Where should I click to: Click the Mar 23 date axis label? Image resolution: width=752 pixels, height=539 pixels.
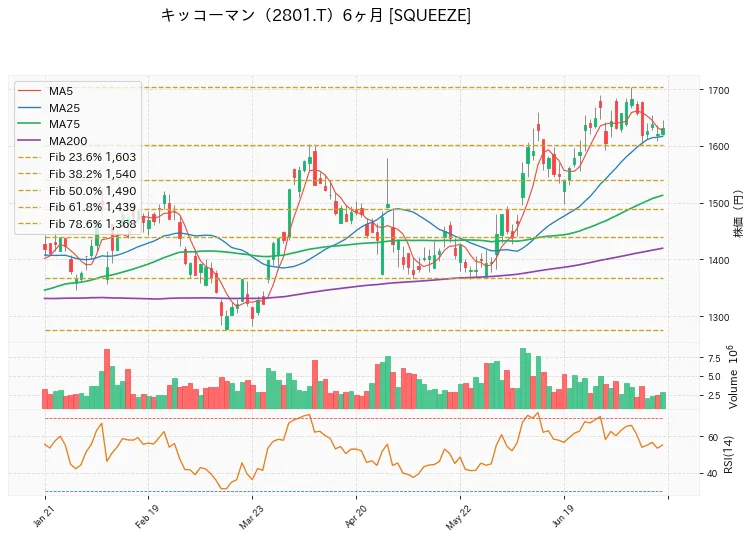click(250, 516)
